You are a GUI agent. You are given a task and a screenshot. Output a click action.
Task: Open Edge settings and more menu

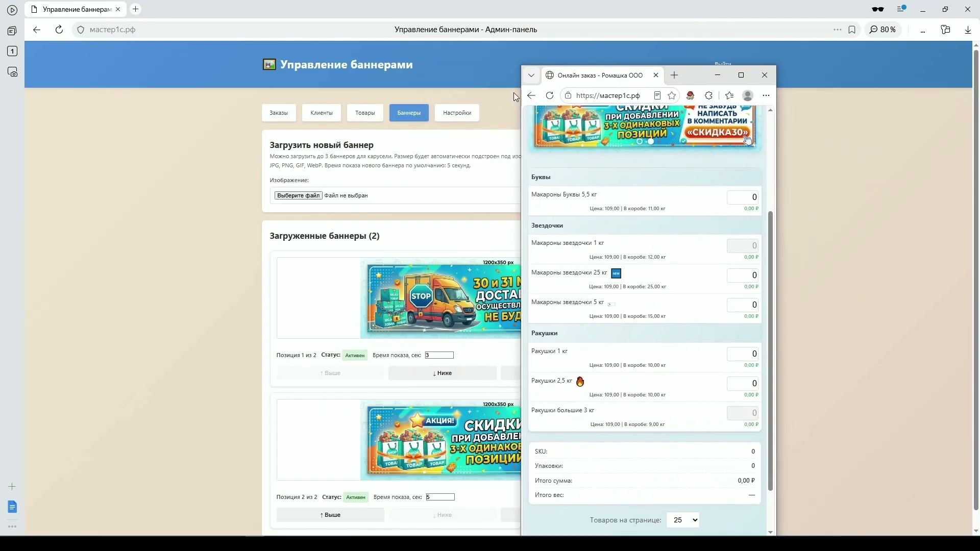click(x=766, y=95)
